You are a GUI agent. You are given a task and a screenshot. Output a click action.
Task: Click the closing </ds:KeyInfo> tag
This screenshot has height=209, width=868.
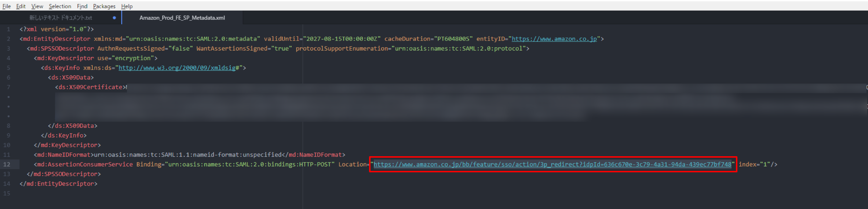tap(64, 135)
